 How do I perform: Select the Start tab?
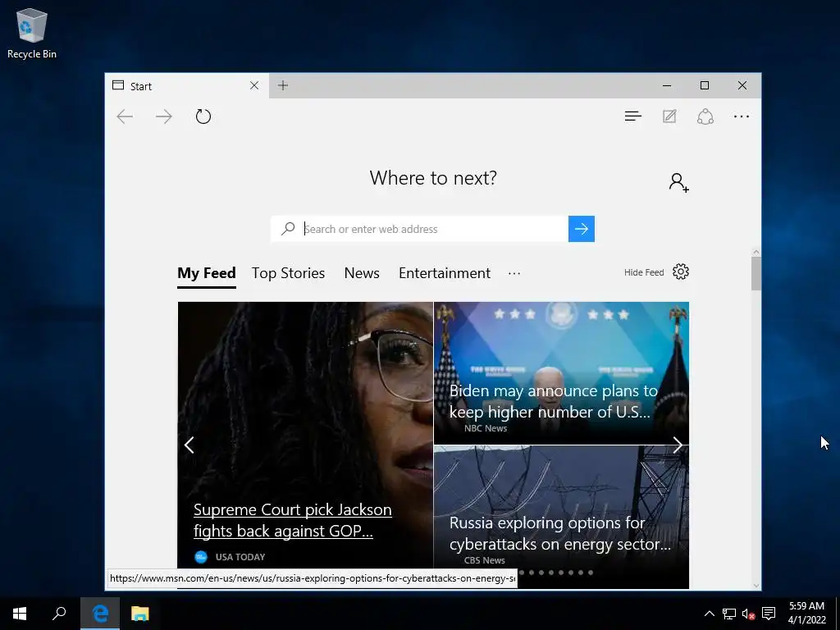click(185, 85)
